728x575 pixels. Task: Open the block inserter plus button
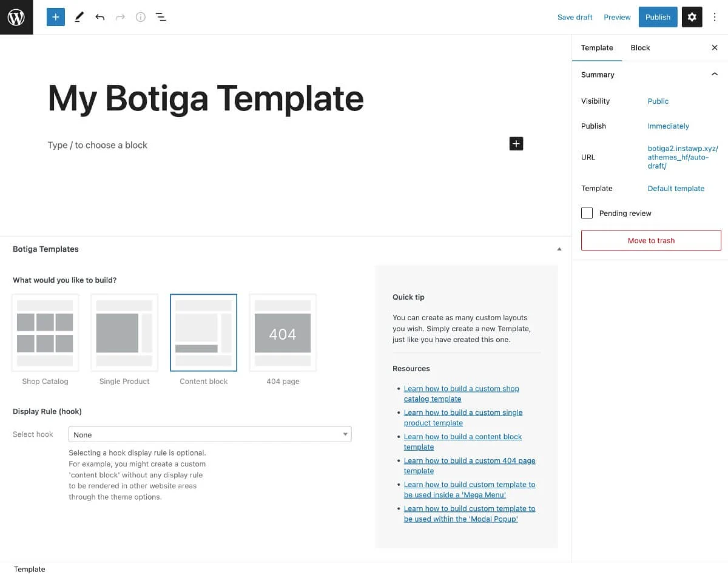tap(55, 17)
